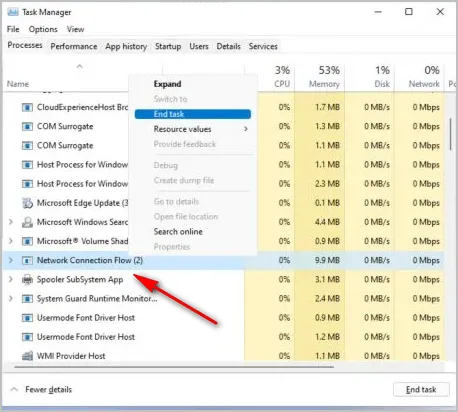Click the Fewer details link
The image size is (458, 412).
click(48, 389)
